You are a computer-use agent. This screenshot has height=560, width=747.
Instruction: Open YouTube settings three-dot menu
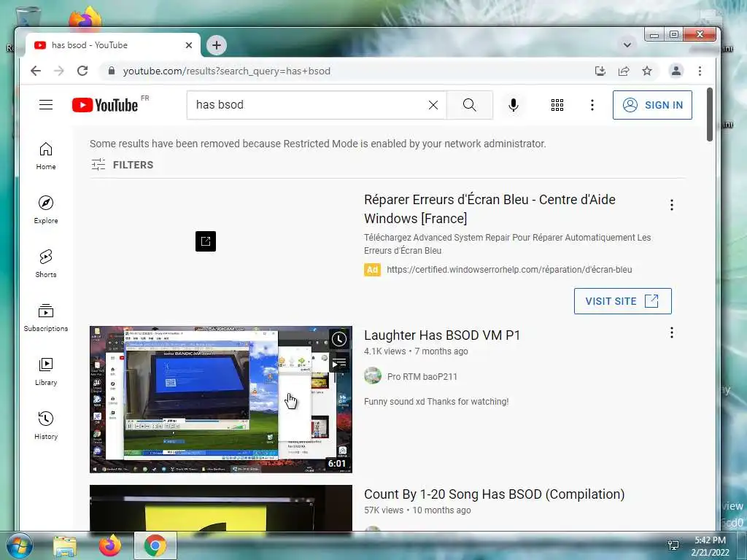click(x=592, y=105)
